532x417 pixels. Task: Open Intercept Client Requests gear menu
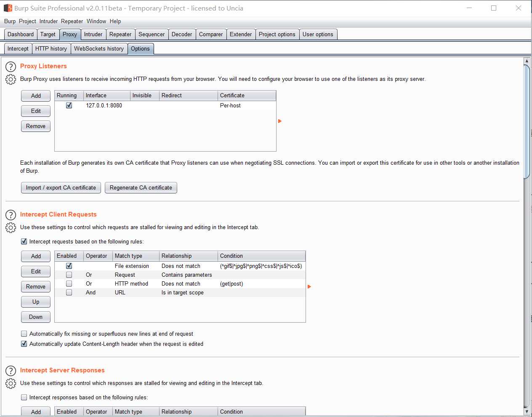coord(11,227)
